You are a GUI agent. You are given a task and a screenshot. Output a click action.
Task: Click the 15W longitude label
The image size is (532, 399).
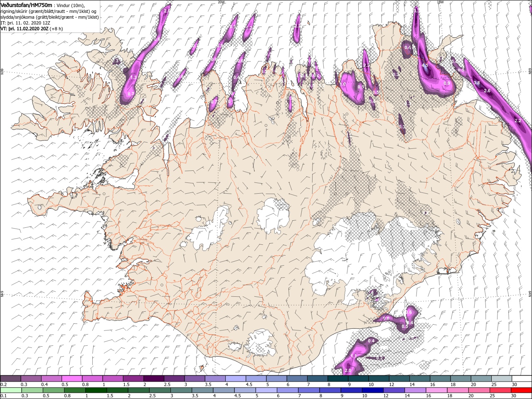(440, 2)
